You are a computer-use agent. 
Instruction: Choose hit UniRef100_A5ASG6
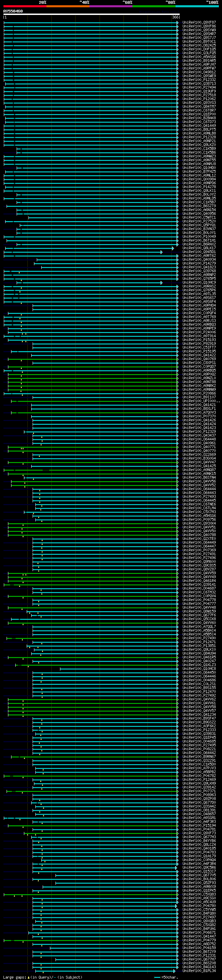pos(199,57)
